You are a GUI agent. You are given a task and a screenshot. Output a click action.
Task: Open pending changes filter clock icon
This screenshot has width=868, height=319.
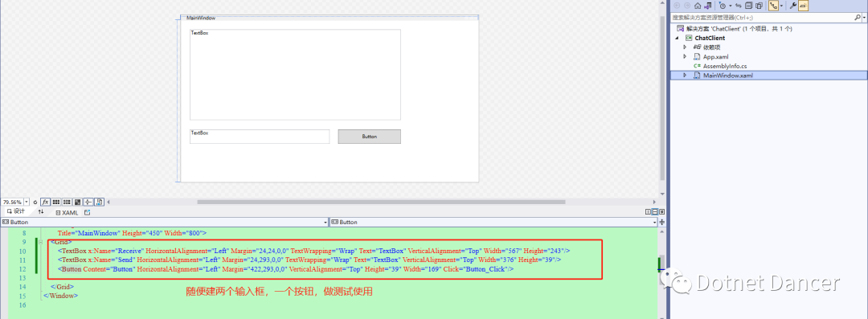722,6
